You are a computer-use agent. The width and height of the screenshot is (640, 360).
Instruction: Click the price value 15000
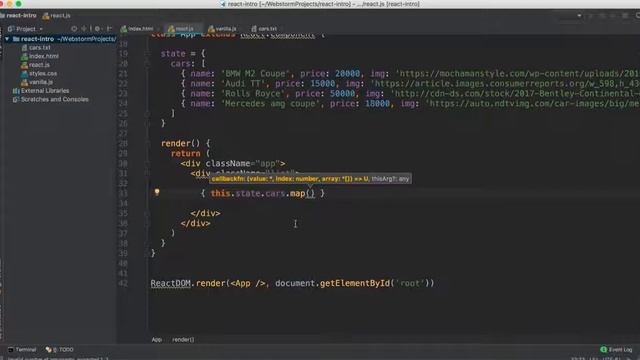tap(322, 84)
